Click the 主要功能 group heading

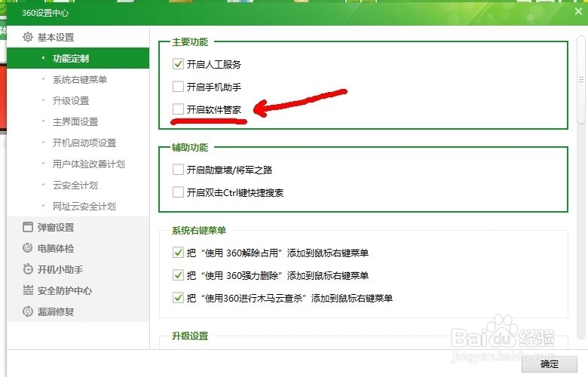click(190, 41)
